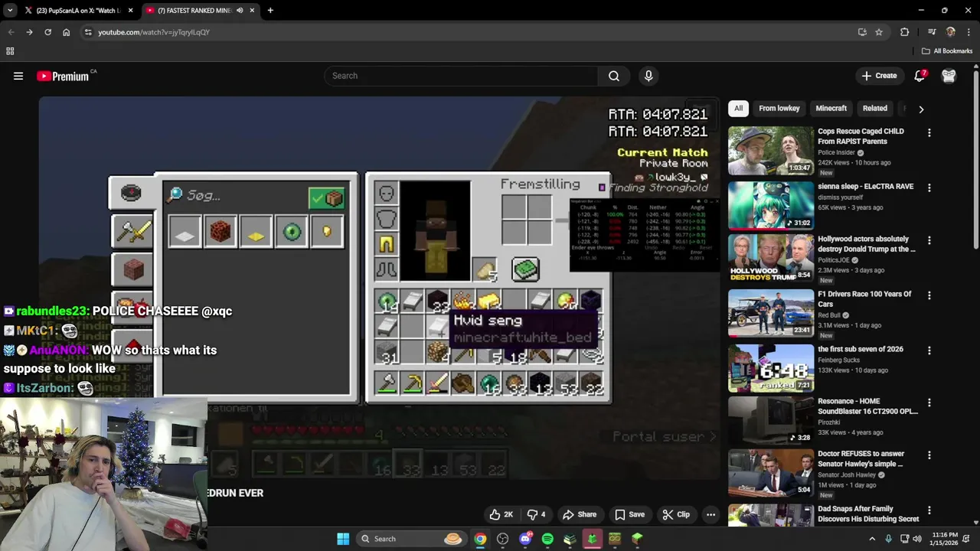The image size is (980, 551).
Task: Open Spotify from the taskbar
Action: [x=547, y=539]
